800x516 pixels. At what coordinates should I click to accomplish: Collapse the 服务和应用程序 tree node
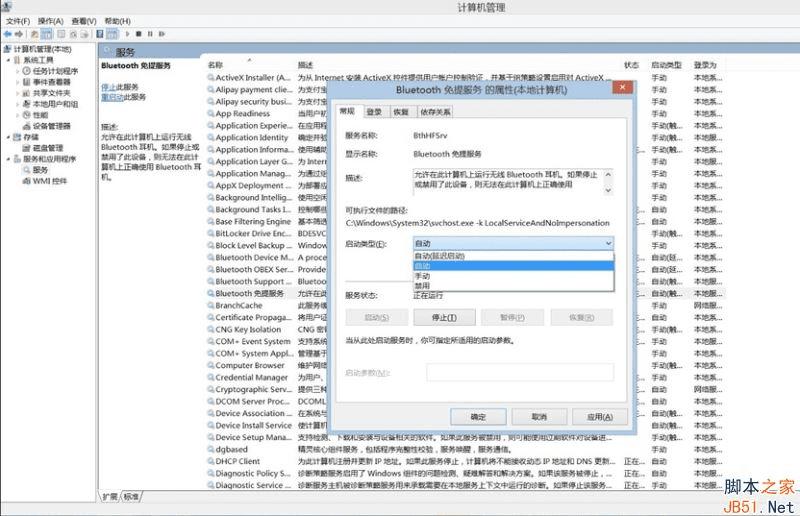coord(9,159)
